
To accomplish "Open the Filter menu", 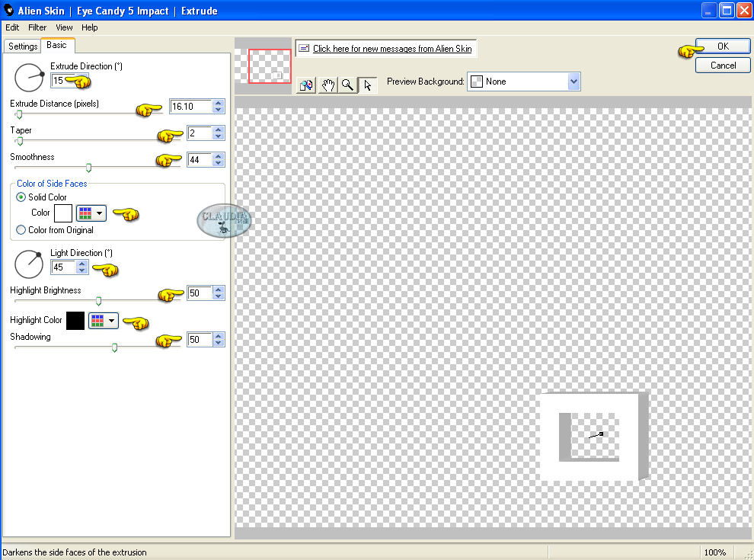I will pos(37,27).
